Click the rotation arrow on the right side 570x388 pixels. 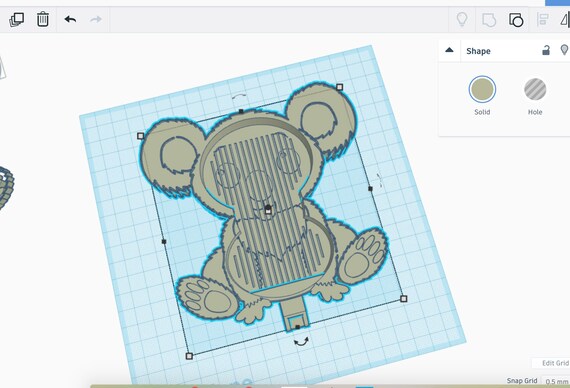[380, 180]
